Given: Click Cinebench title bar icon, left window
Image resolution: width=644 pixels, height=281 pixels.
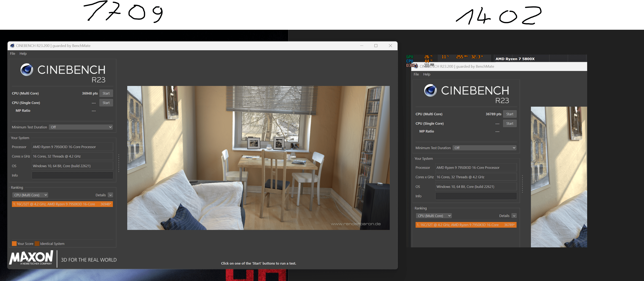Looking at the screenshot, I should point(12,46).
